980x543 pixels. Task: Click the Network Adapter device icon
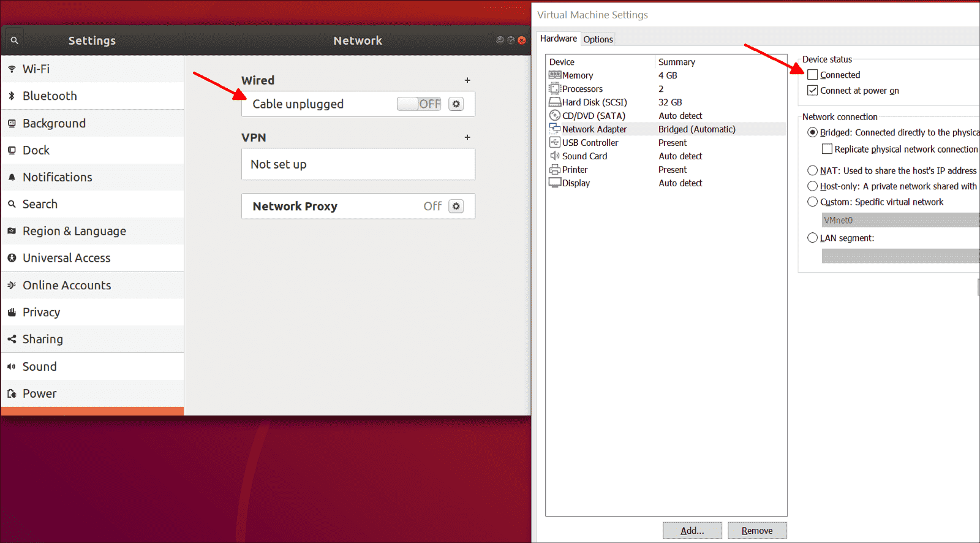tap(555, 129)
